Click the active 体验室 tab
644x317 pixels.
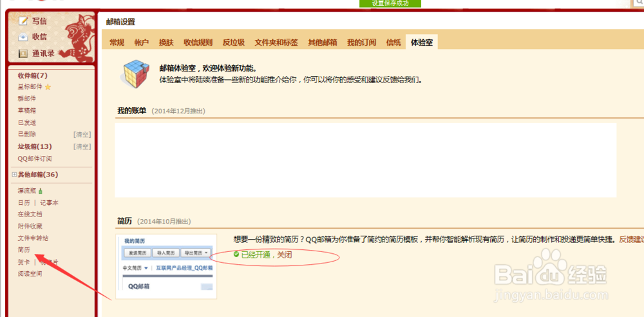pyautogui.click(x=421, y=43)
